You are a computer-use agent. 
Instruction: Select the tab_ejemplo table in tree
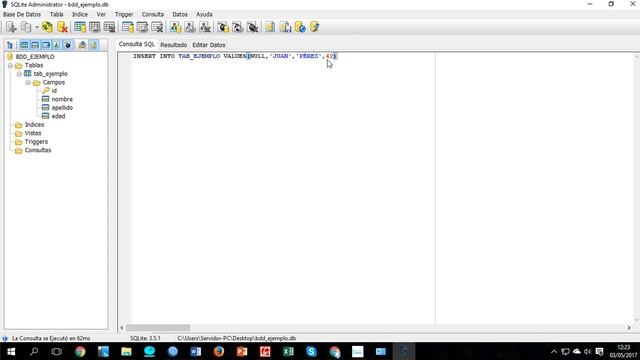(x=50, y=74)
